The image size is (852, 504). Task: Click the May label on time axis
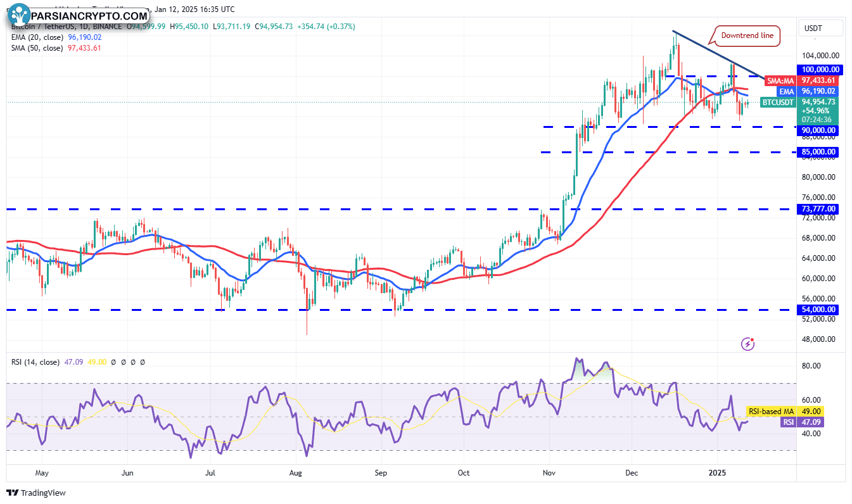42,472
